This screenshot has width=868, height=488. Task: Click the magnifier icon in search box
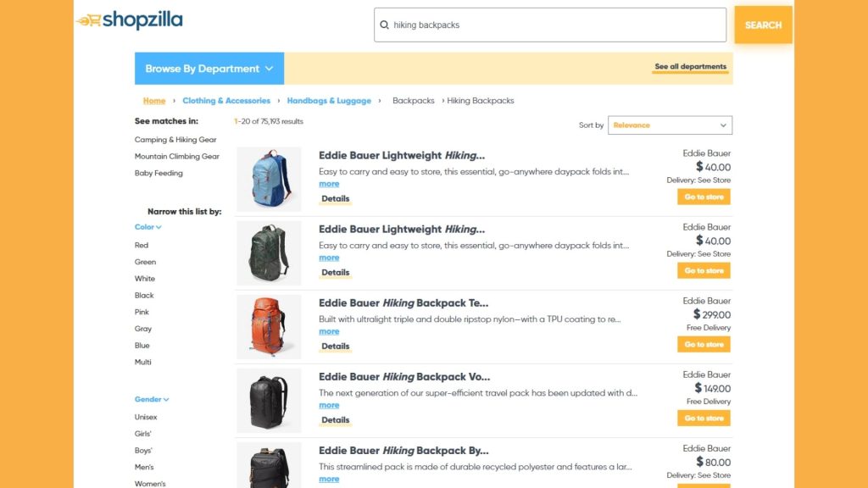[x=384, y=25]
